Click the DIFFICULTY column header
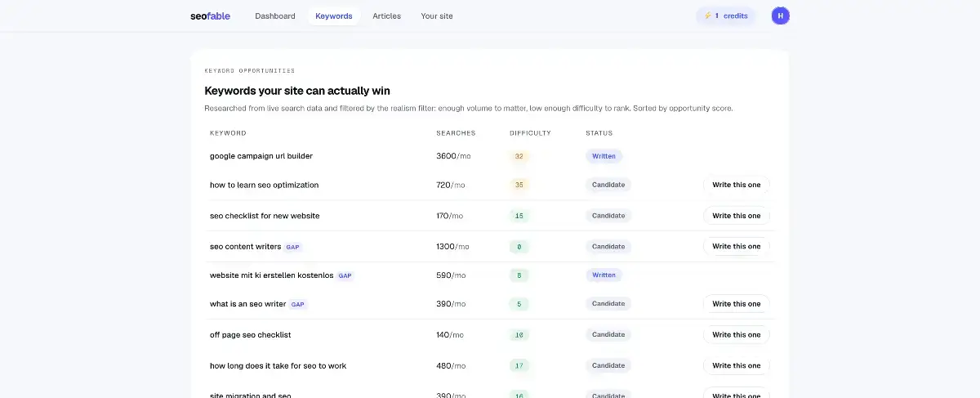The height and width of the screenshot is (398, 980). pos(530,133)
